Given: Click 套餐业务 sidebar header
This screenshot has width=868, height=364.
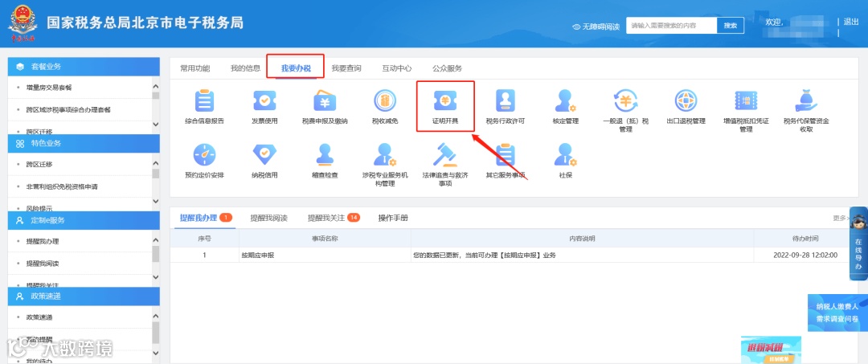Looking at the screenshot, I should pos(84,67).
